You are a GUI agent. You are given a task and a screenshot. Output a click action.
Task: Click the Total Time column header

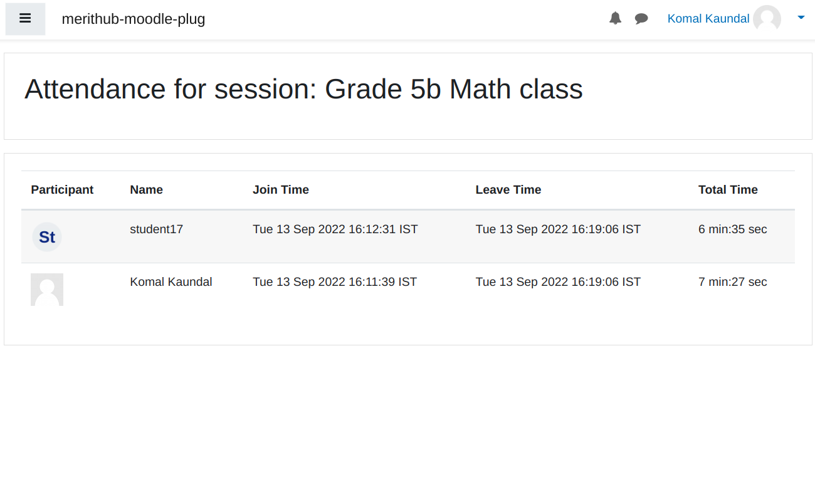(728, 190)
